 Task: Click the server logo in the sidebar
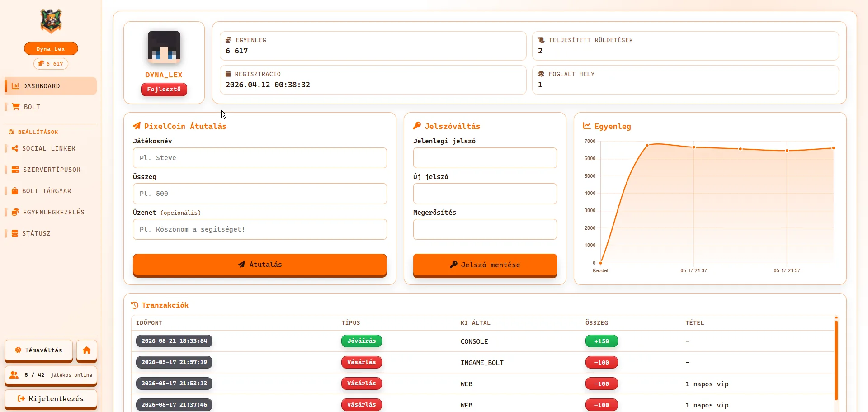coord(51,21)
